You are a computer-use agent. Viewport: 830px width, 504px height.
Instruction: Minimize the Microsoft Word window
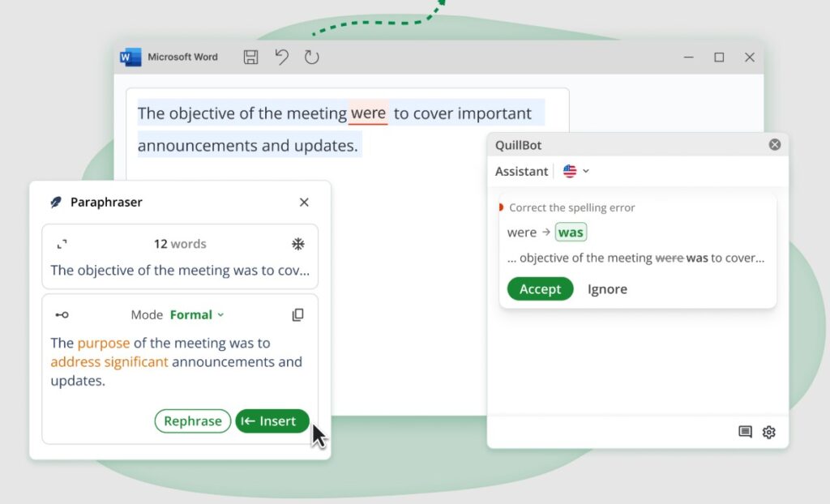[689, 58]
